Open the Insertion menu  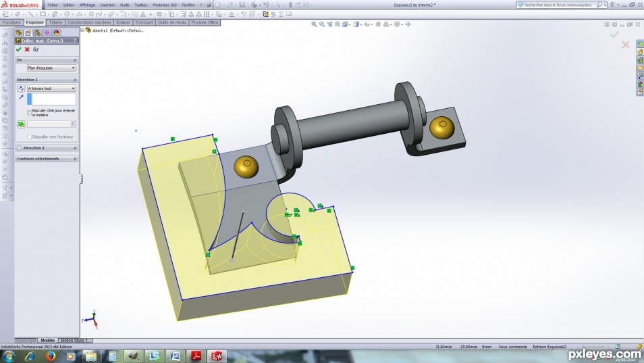click(x=107, y=5)
